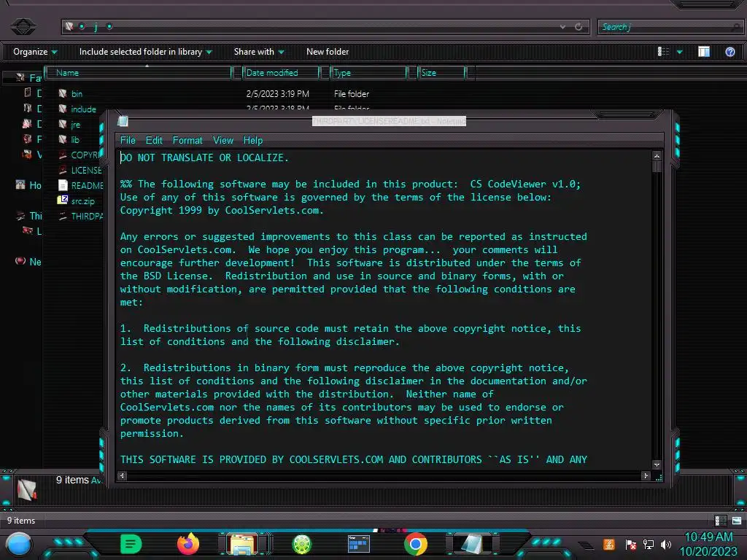Click New folder button
The width and height of the screenshot is (747, 560).
point(328,52)
